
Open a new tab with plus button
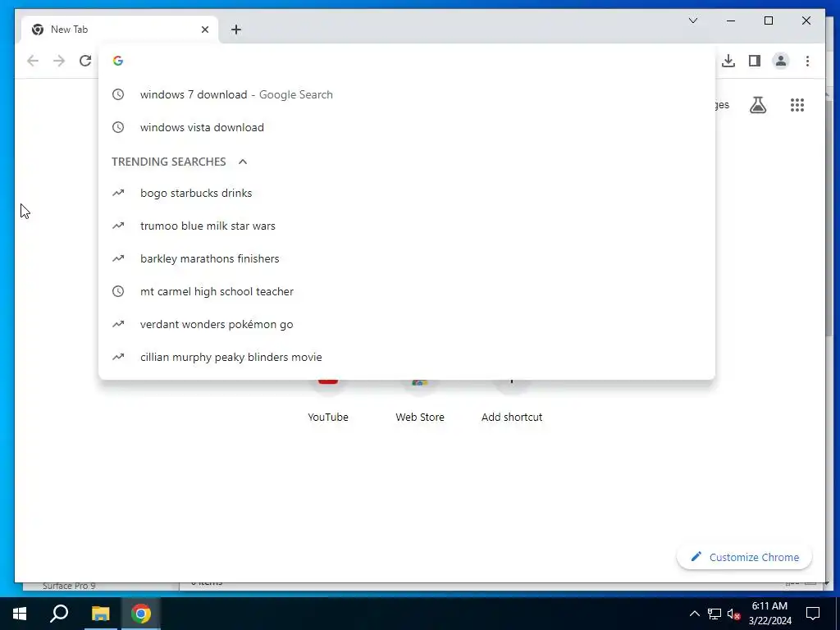(235, 30)
